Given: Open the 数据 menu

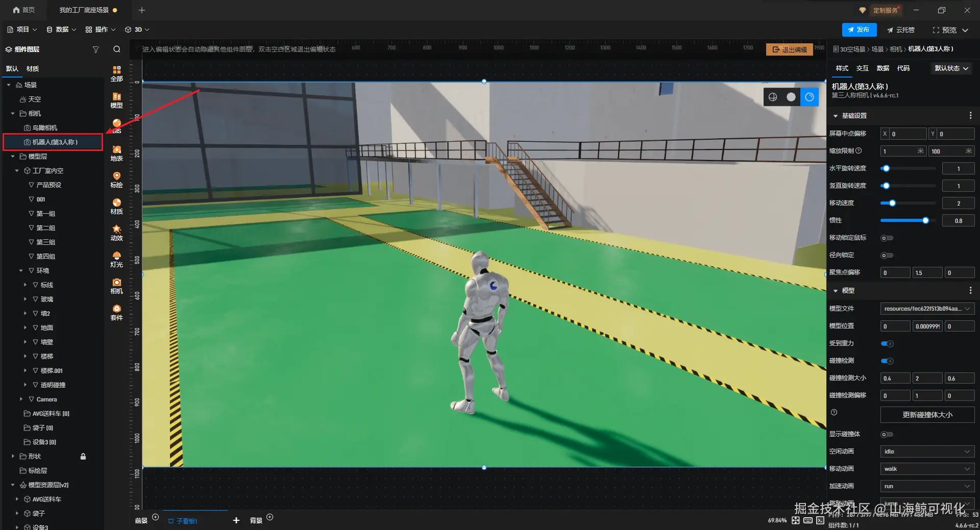Looking at the screenshot, I should [x=61, y=30].
